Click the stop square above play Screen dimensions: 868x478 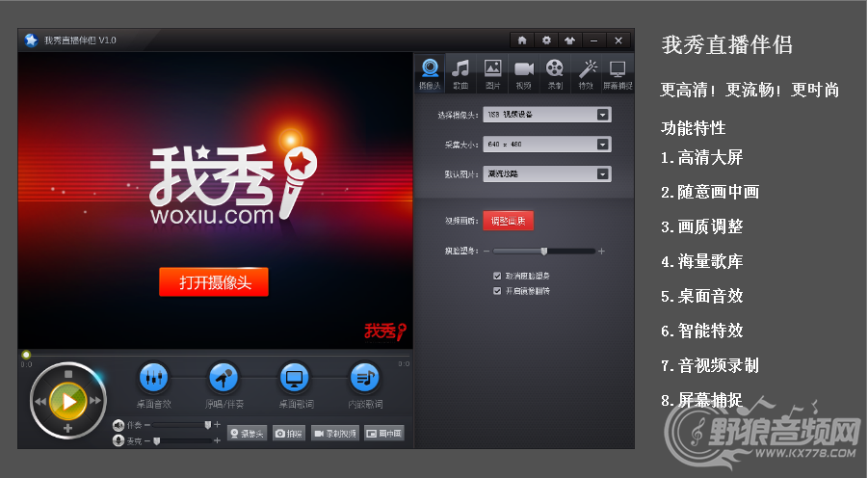point(68,375)
